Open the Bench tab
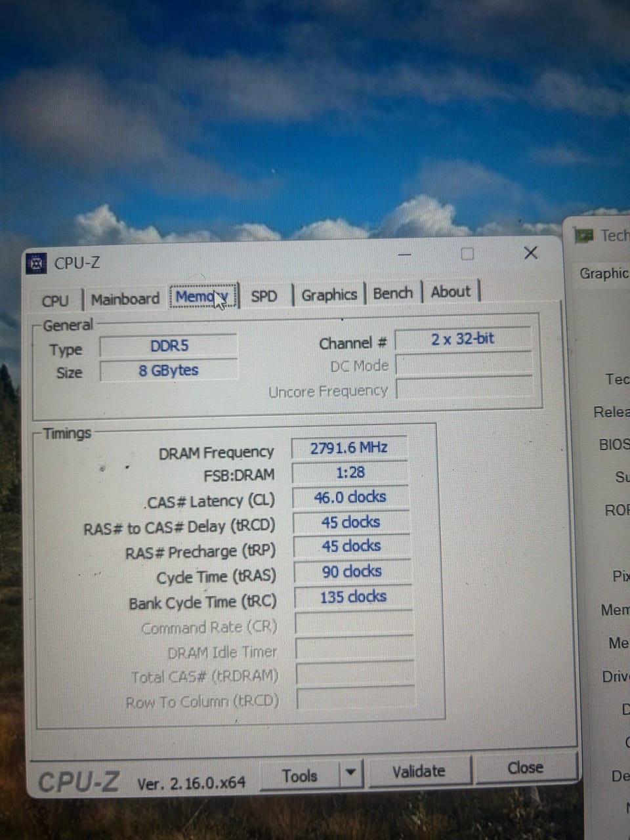630x840 pixels. tap(392, 293)
